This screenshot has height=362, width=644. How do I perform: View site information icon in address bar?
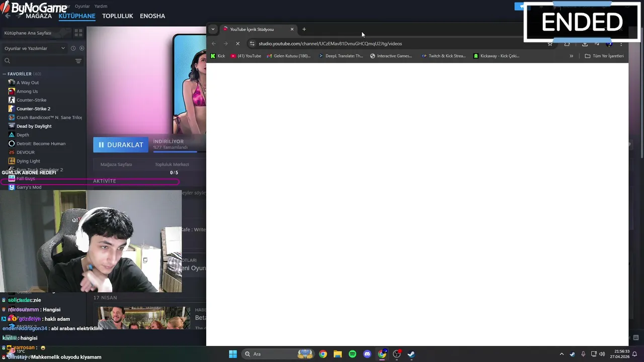(252, 44)
